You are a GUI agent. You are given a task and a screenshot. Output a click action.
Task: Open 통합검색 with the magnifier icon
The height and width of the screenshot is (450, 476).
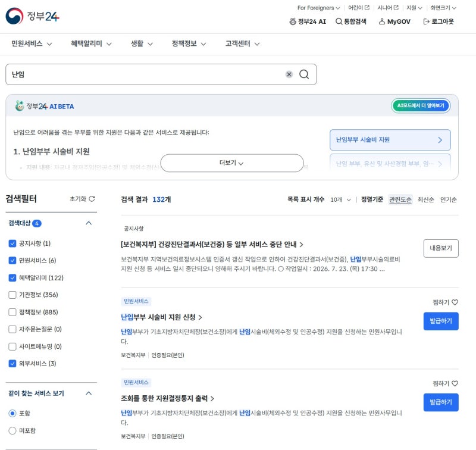[351, 21]
